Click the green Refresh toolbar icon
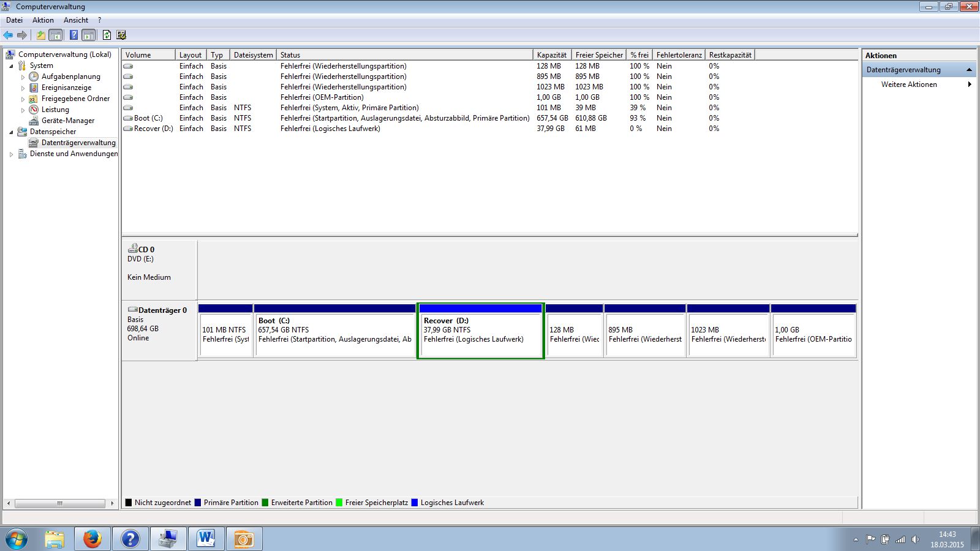 [107, 36]
